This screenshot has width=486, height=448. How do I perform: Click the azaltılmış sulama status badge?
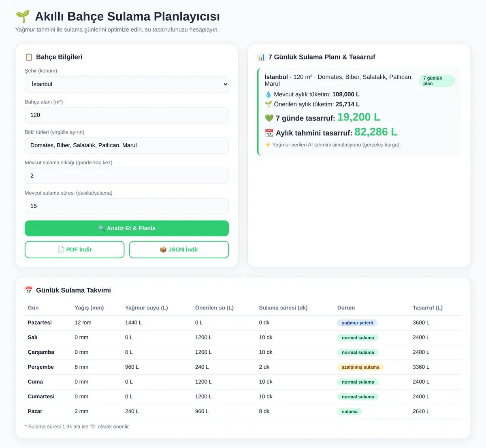pyautogui.click(x=360, y=367)
